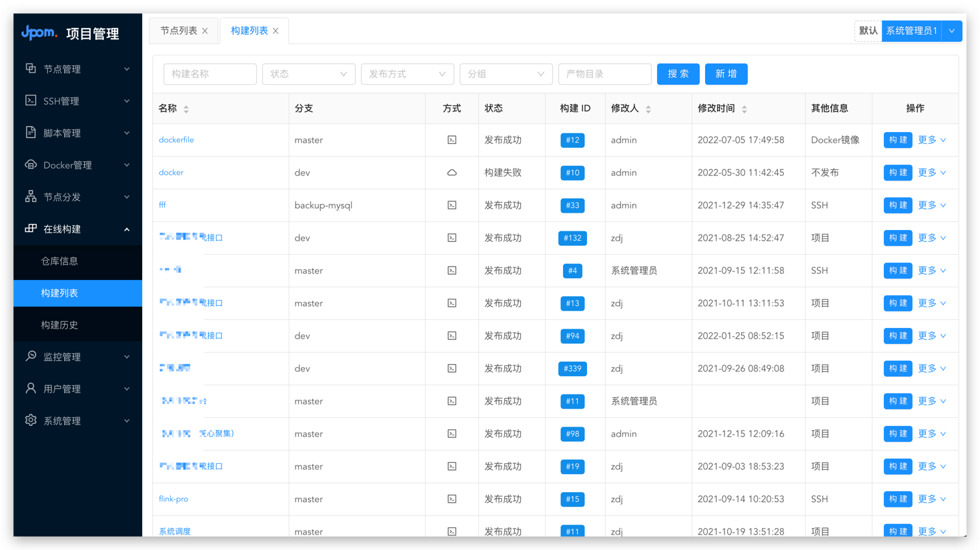Focus the 产物目录 input field
The height and width of the screenshot is (550, 980).
coord(605,74)
